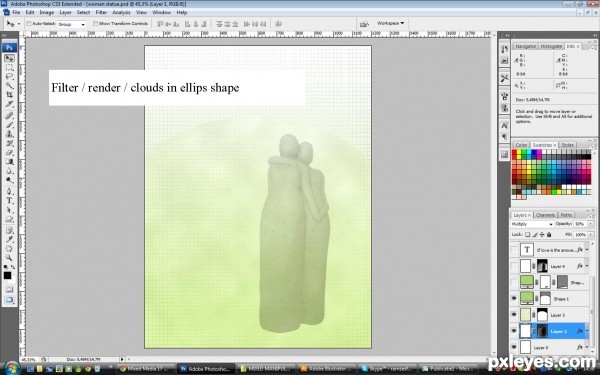Open the Windows Start button
Viewport: 600px width, 375px height.
(12, 368)
